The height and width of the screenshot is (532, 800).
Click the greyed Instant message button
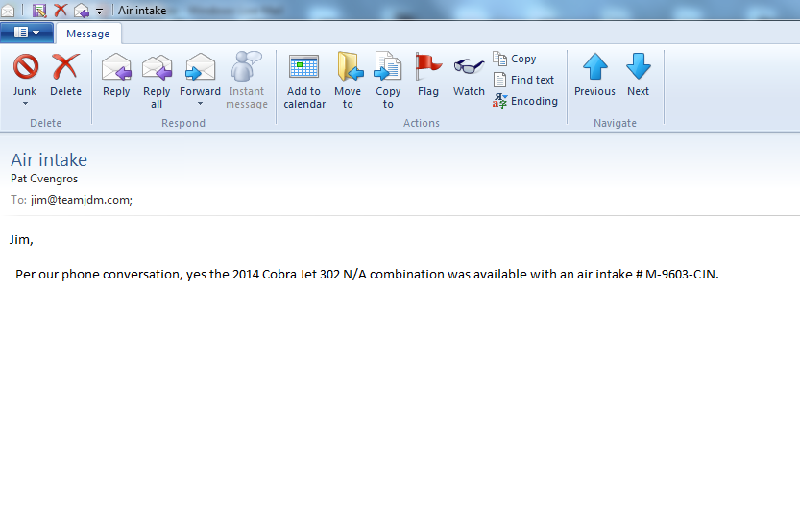pos(247,81)
